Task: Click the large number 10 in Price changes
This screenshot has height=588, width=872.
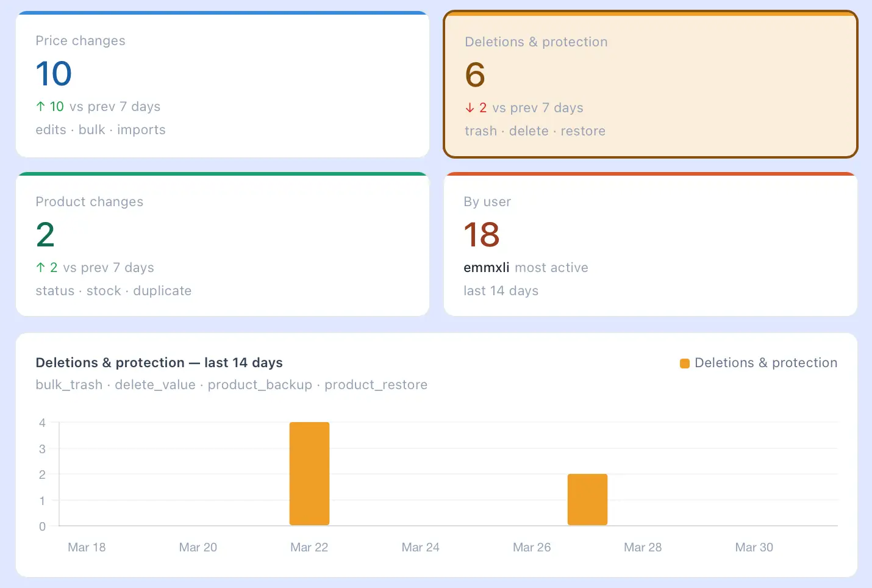Action: pyautogui.click(x=54, y=74)
